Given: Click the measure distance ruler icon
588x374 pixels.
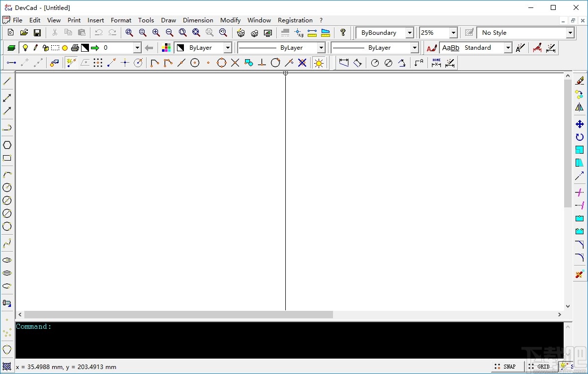Looking at the screenshot, I should coord(312,33).
